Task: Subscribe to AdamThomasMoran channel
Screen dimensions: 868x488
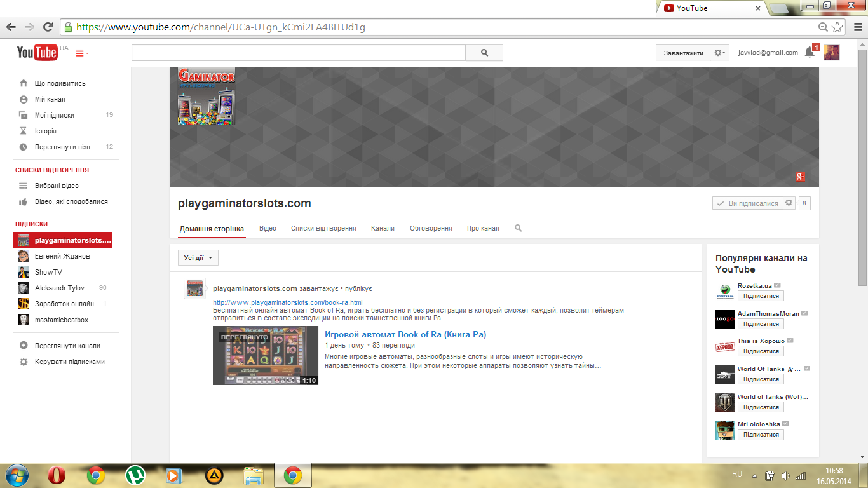Action: coord(761,323)
